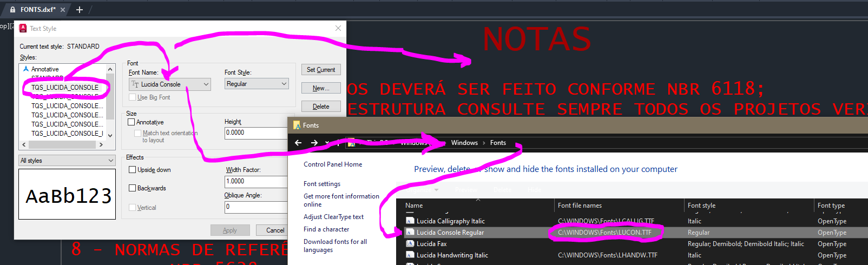Close the Text Style dialog

coord(338,28)
